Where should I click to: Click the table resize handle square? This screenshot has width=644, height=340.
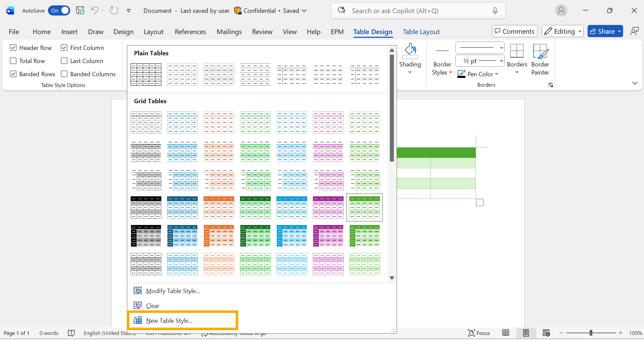(480, 202)
